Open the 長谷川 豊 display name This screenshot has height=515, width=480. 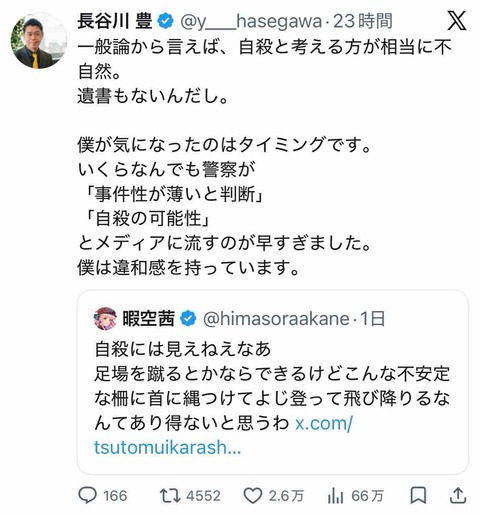click(x=115, y=21)
